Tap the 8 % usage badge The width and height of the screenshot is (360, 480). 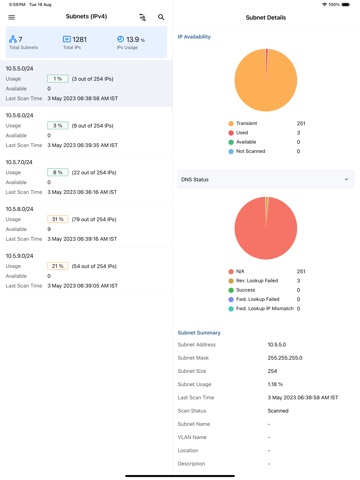click(x=58, y=172)
